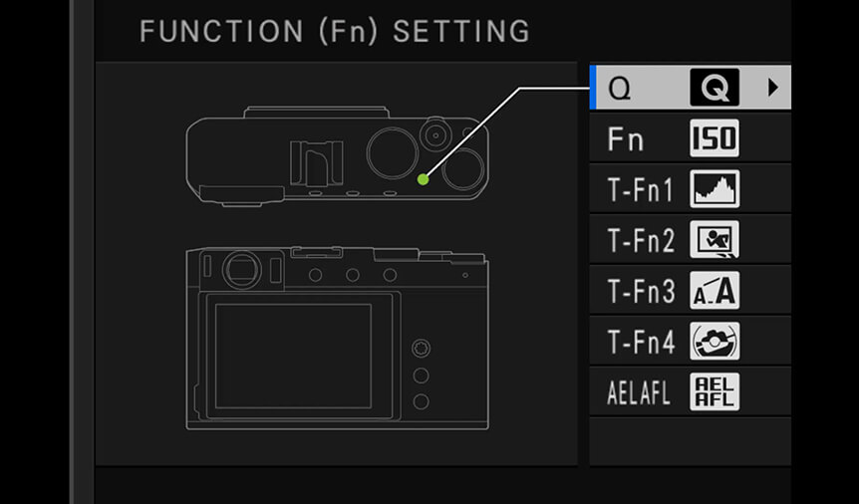
Task: Select the T-Fn4 camera mode icon
Action: pyautogui.click(x=715, y=342)
